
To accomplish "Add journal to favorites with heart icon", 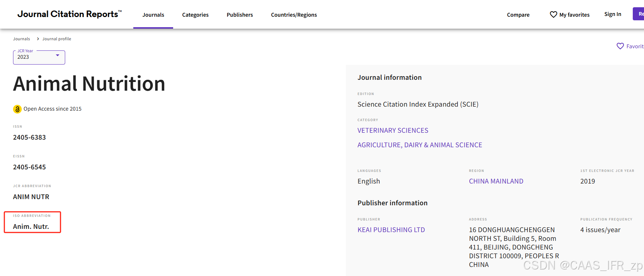I will click(x=620, y=46).
